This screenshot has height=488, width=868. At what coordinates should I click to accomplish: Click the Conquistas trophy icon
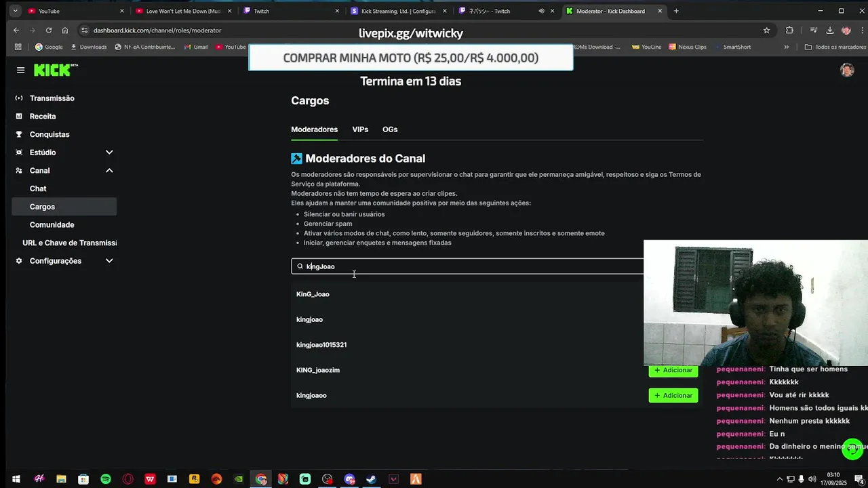(19, 134)
